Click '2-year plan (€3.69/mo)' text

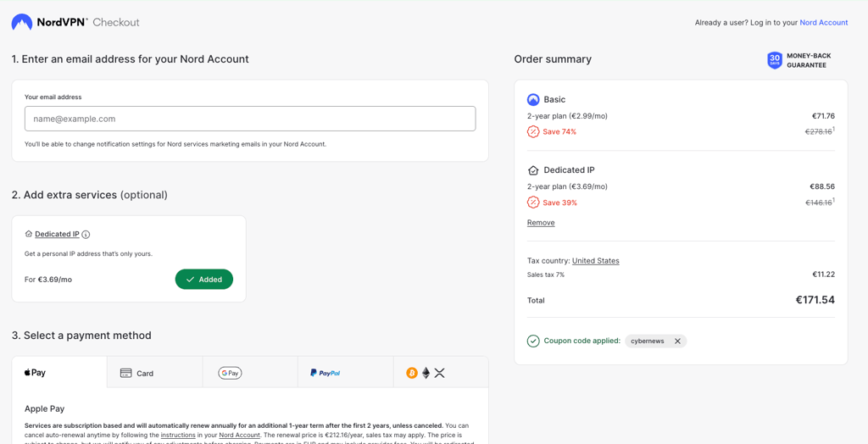(567, 186)
